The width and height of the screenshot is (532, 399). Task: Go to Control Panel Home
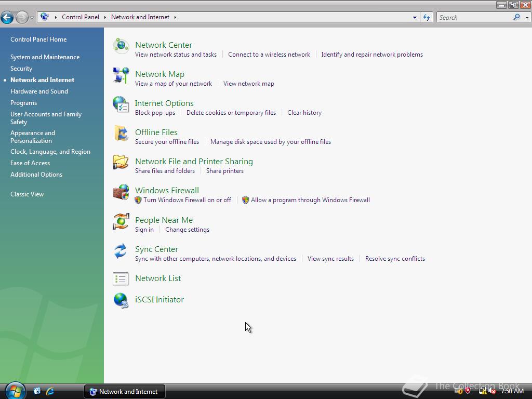(x=38, y=39)
